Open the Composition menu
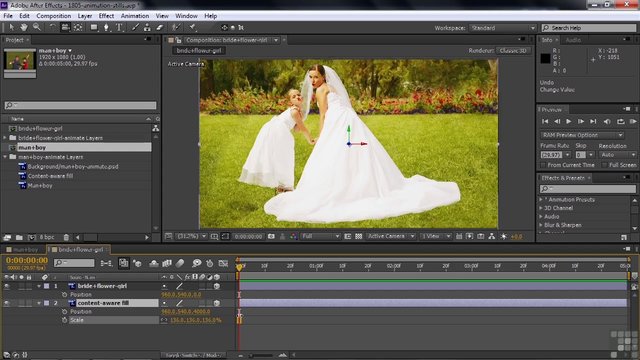Viewport: 640px width, 360px height. click(53, 16)
